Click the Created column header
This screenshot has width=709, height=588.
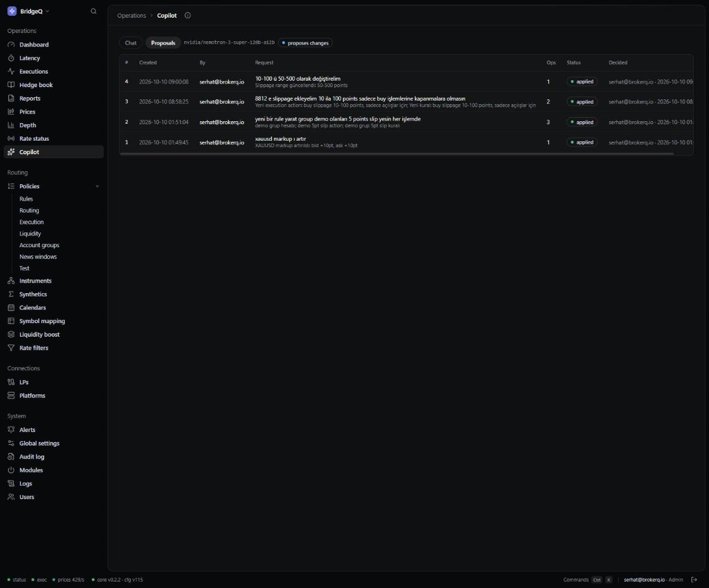148,62
